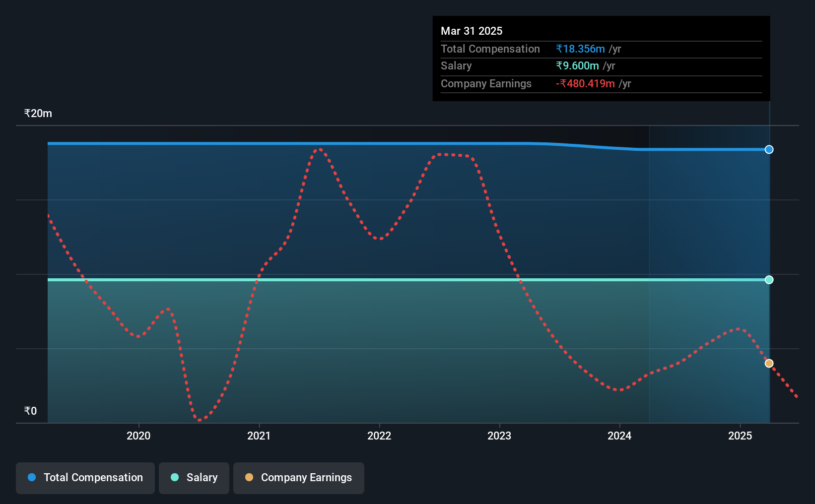Image resolution: width=815 pixels, height=504 pixels.
Task: Click the Total Compensation label in tooltip
Action: 490,49
